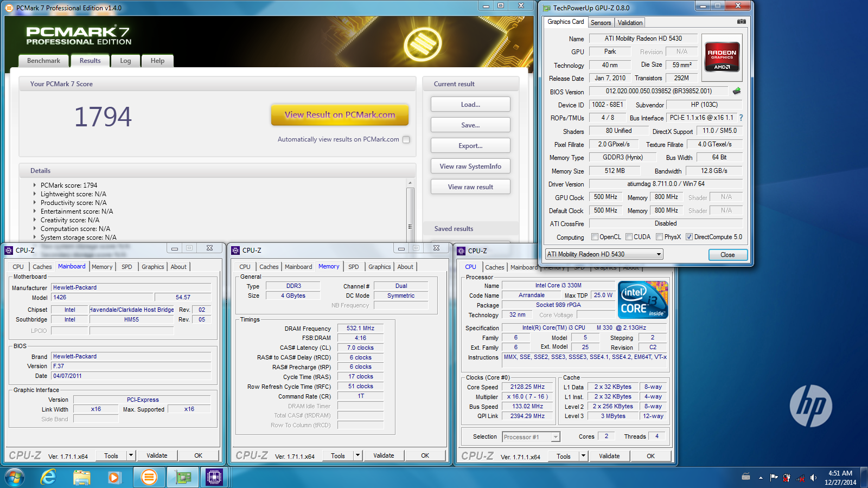Click the GPU Name field ATI Mobility Radeon HD 5430

point(643,38)
